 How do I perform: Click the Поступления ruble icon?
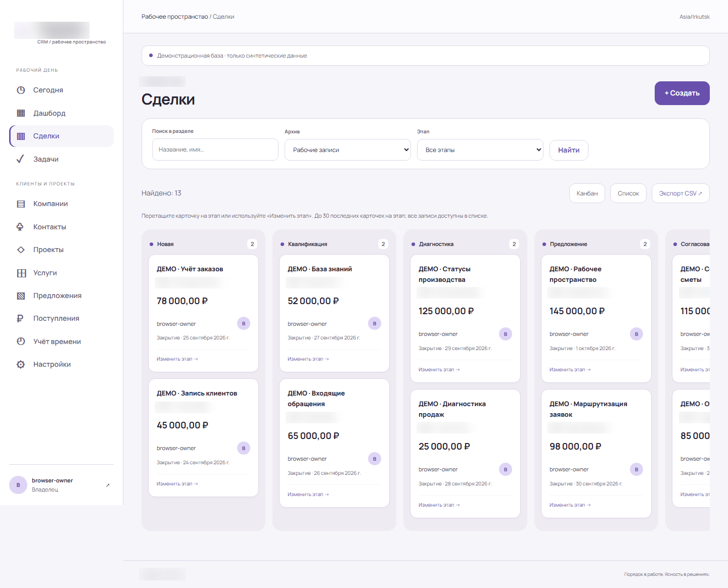tap(21, 318)
